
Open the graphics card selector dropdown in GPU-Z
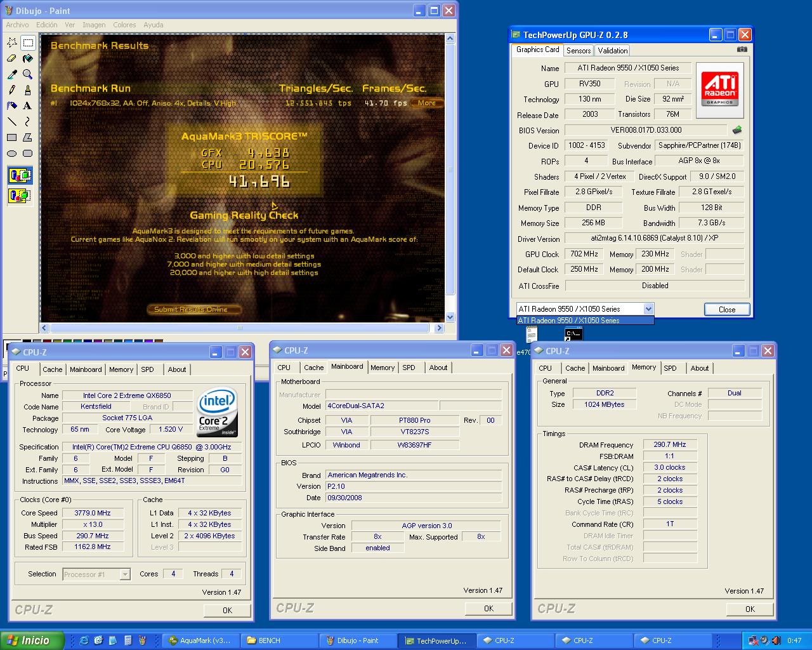click(648, 309)
